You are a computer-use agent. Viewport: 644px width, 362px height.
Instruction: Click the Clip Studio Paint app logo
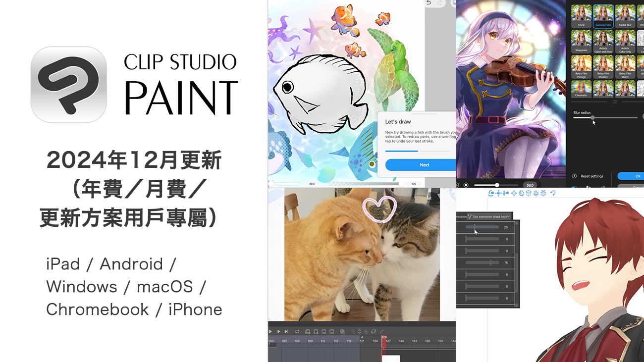pos(69,84)
